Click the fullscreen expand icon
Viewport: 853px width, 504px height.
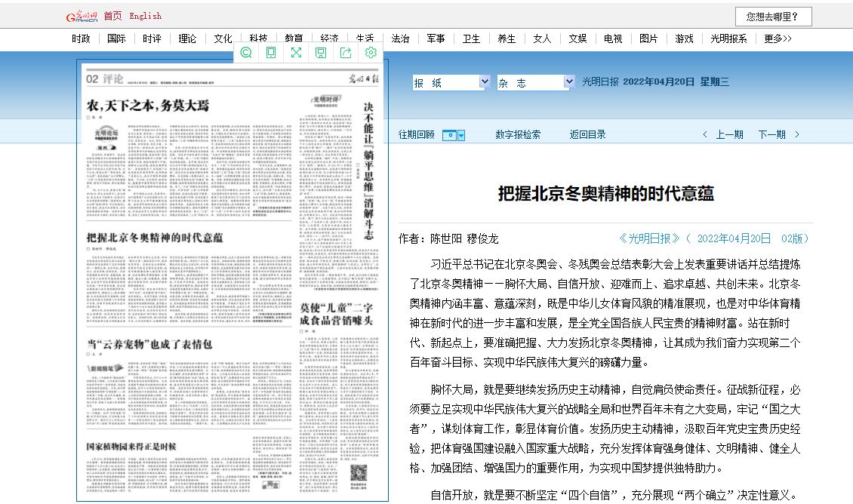[296, 53]
